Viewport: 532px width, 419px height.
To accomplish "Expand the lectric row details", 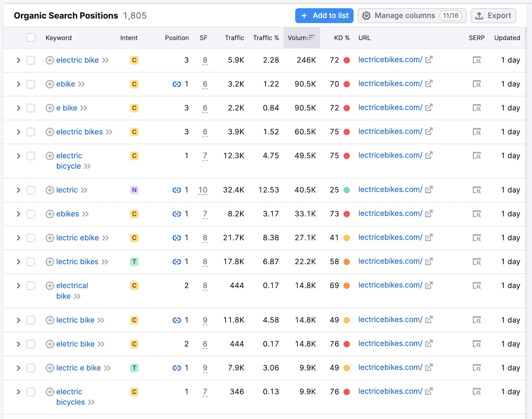I will click(19, 190).
